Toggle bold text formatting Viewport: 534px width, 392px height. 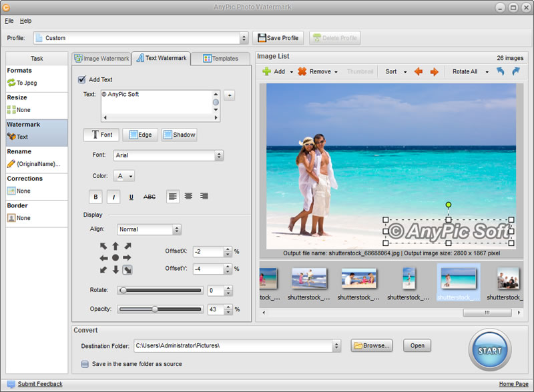[x=95, y=197]
